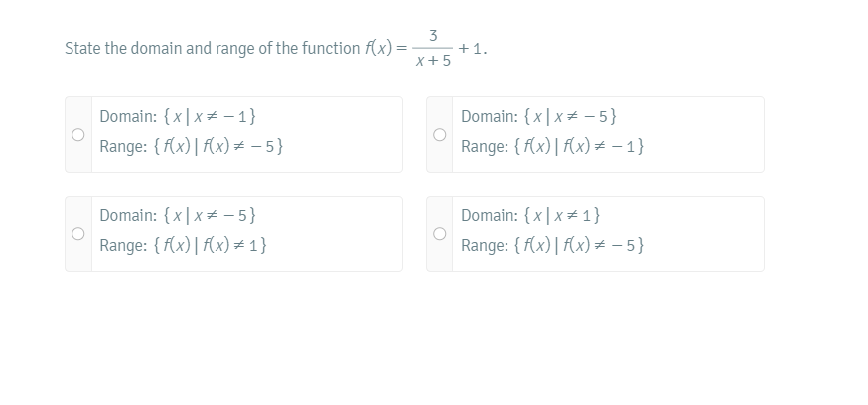
Task: Click Range f(x)≠−5 text in bottom-right card
Action: click(x=552, y=245)
